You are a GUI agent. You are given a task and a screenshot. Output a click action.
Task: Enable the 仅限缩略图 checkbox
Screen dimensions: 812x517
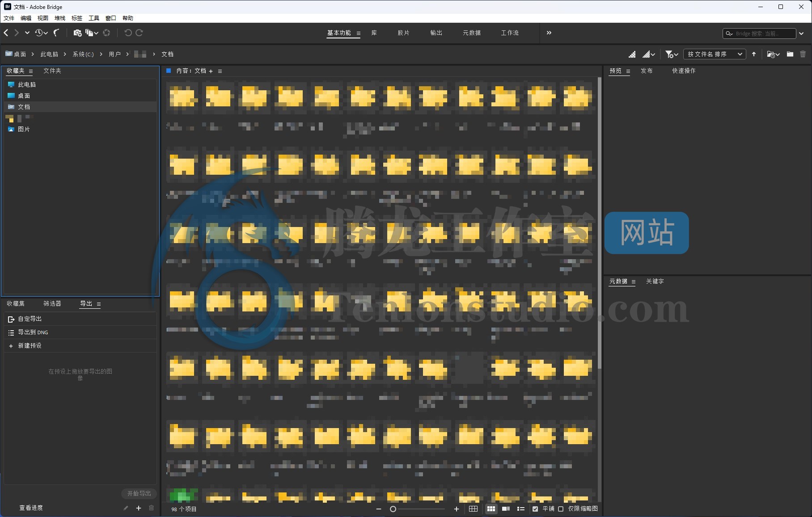(561, 509)
